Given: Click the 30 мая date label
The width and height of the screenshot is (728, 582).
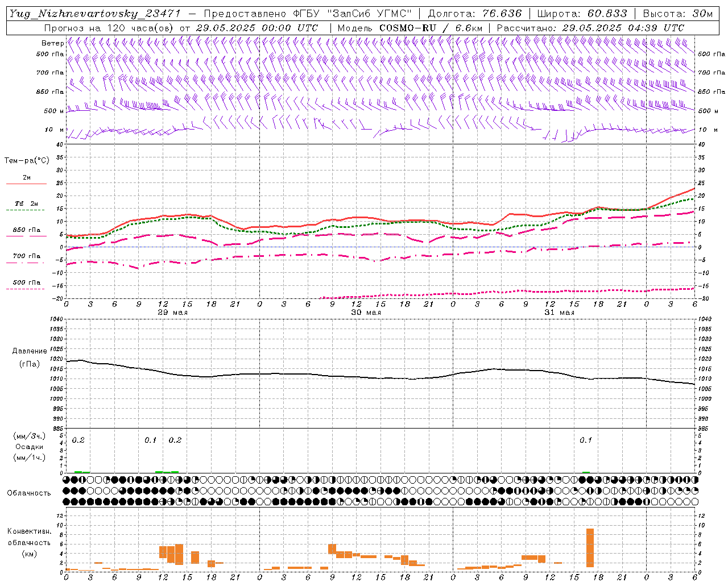Looking at the screenshot, I should 366,313.
